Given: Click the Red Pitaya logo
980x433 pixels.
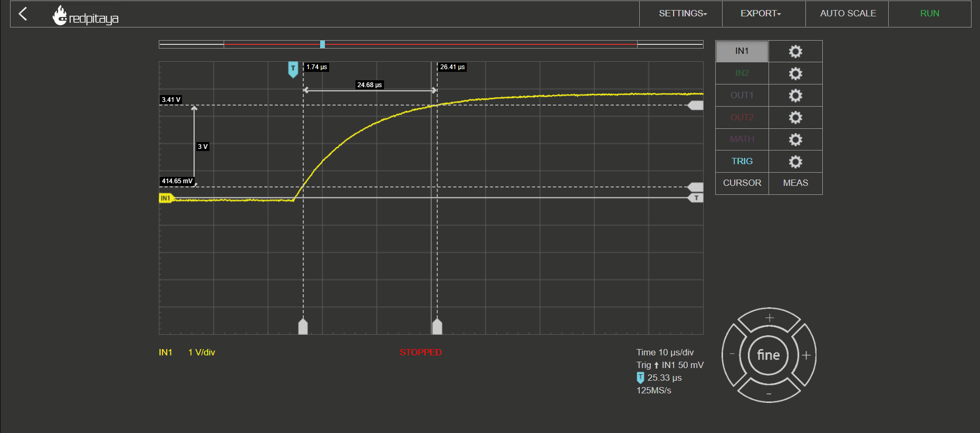Looking at the screenshot, I should (85, 16).
